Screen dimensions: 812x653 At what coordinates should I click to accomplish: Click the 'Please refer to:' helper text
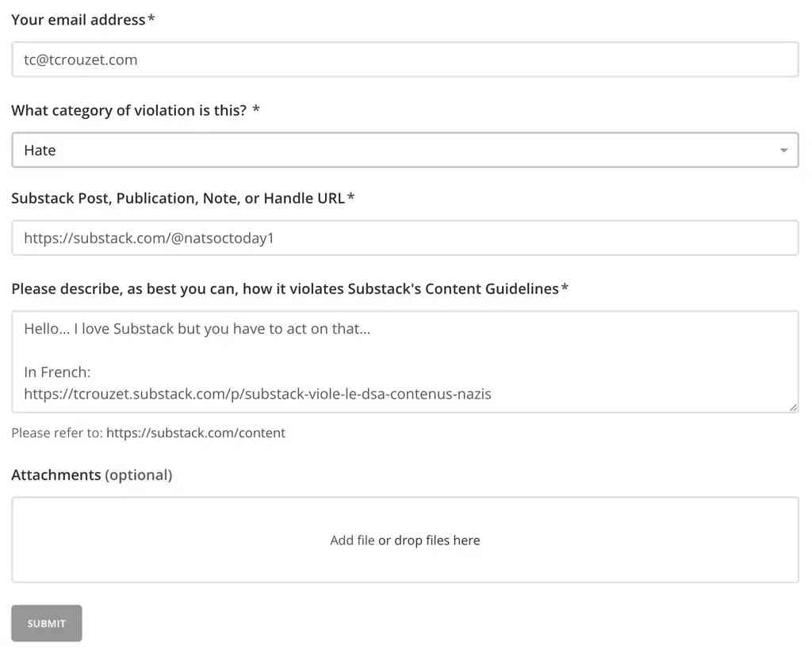56,433
